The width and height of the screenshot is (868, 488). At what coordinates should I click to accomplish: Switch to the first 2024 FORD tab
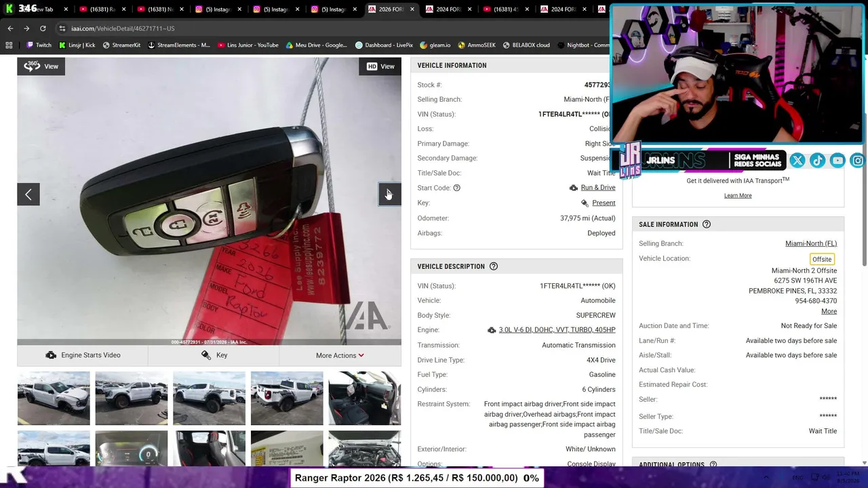tap(448, 9)
